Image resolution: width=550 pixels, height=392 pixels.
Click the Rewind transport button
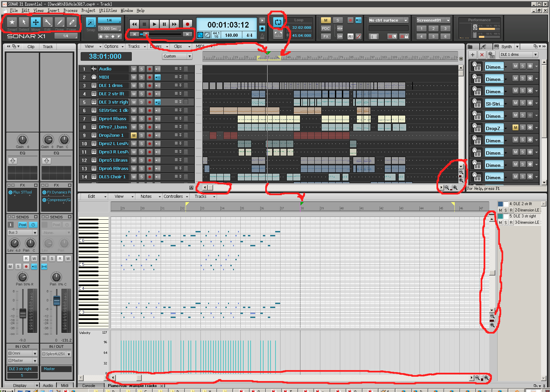point(134,24)
